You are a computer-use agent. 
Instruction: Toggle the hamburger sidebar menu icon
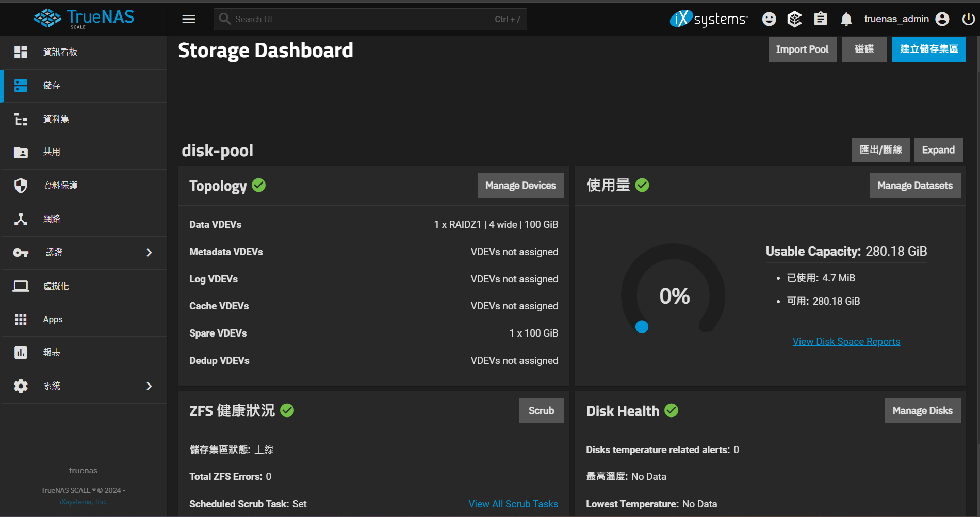(189, 19)
